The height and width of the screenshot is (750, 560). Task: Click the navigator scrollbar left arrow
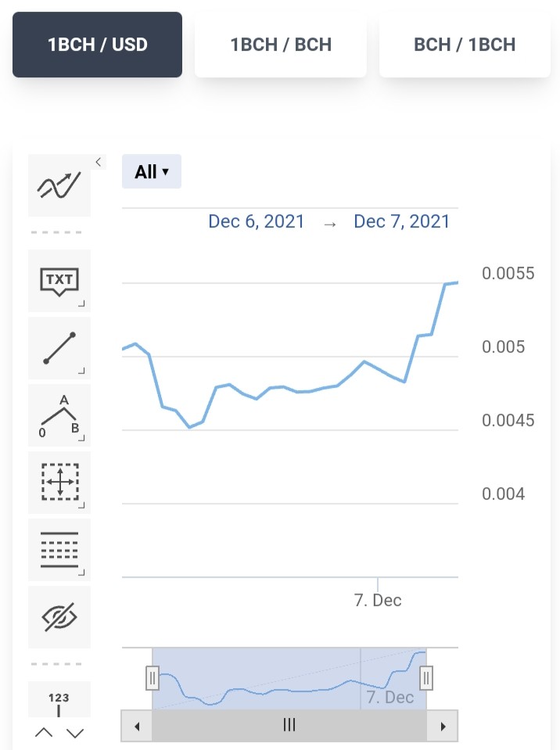[137, 726]
